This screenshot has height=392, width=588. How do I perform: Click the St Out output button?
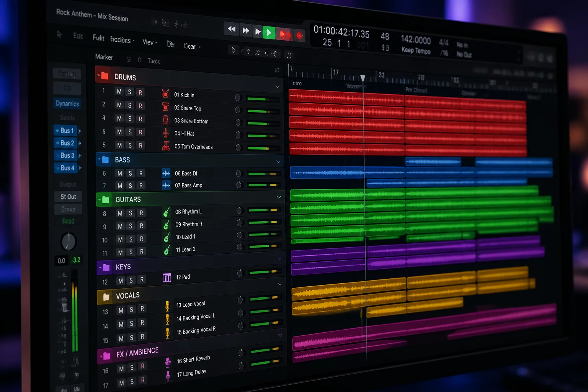pos(68,197)
